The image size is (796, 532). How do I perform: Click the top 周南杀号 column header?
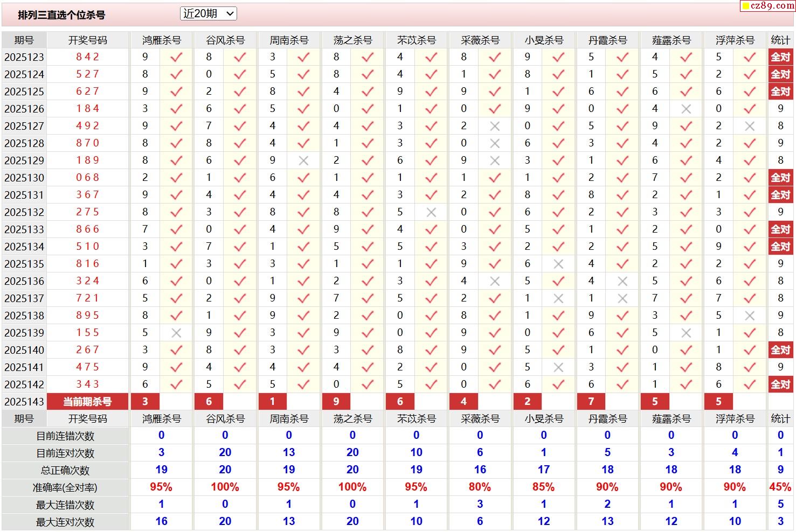pos(289,40)
